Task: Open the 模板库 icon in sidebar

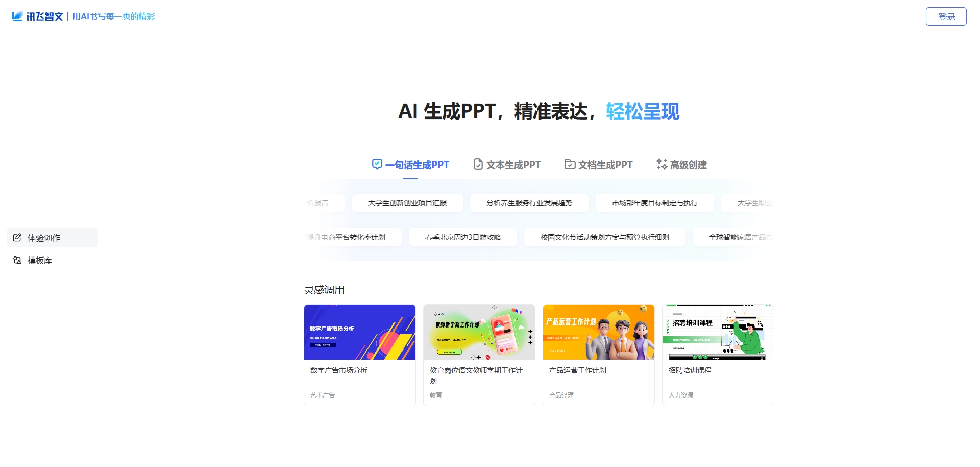Action: coord(17,260)
